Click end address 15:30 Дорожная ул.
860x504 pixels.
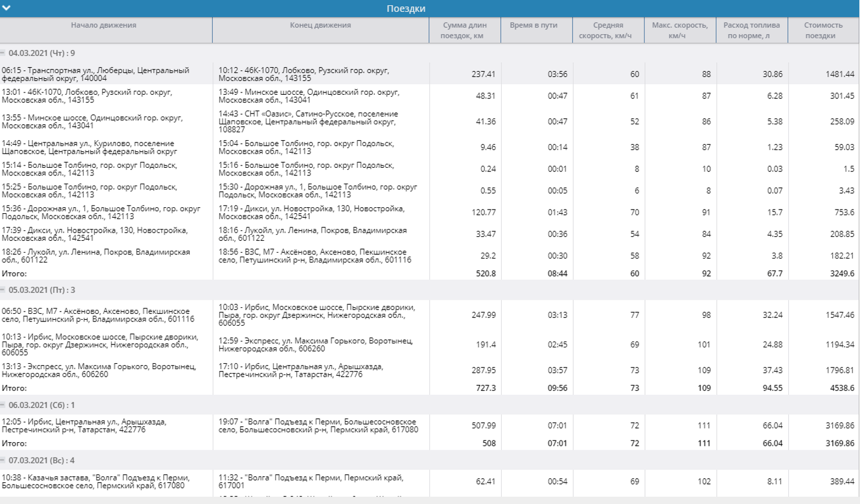[318, 191]
